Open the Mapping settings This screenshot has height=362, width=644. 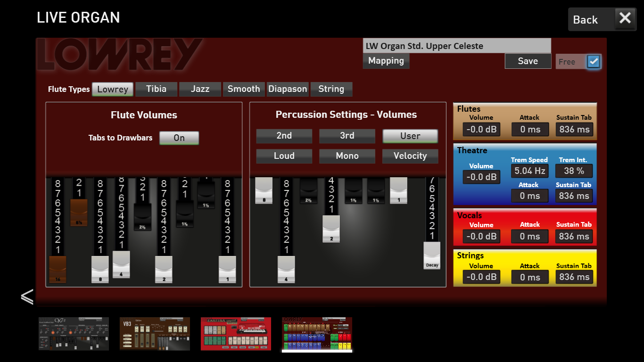pos(386,61)
